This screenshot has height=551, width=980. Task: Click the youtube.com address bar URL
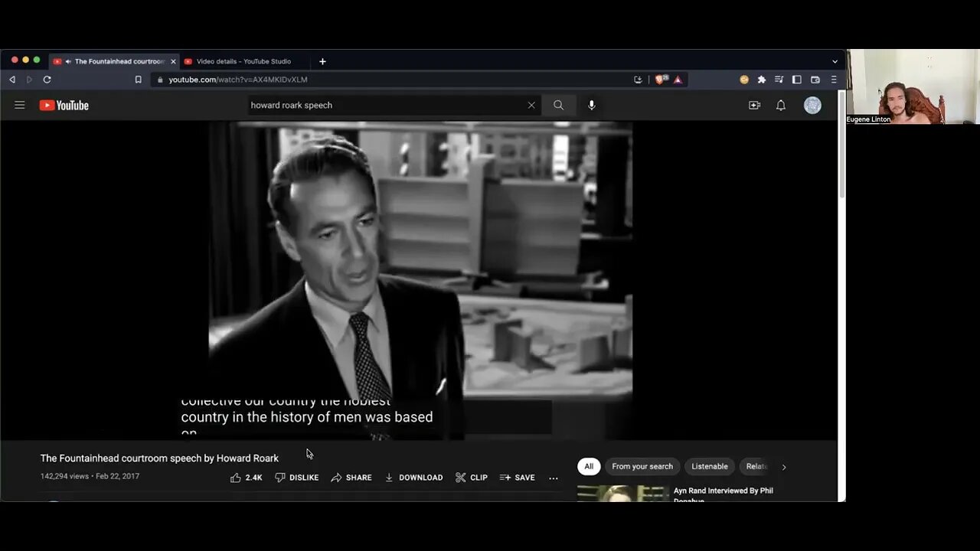(238, 80)
